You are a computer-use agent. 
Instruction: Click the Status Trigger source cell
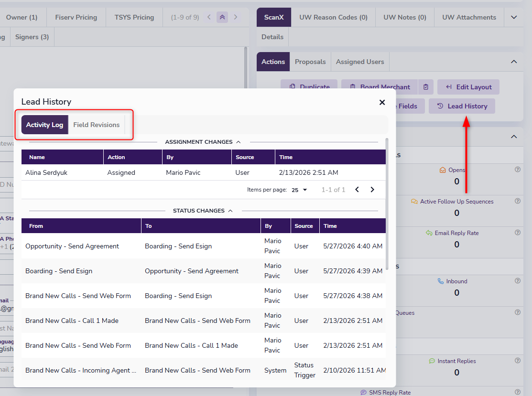(x=304, y=370)
